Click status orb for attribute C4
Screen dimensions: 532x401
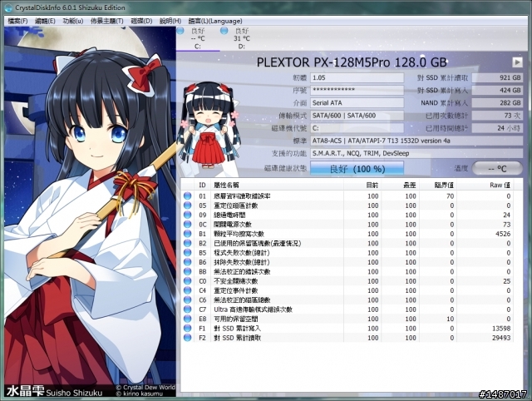point(187,290)
